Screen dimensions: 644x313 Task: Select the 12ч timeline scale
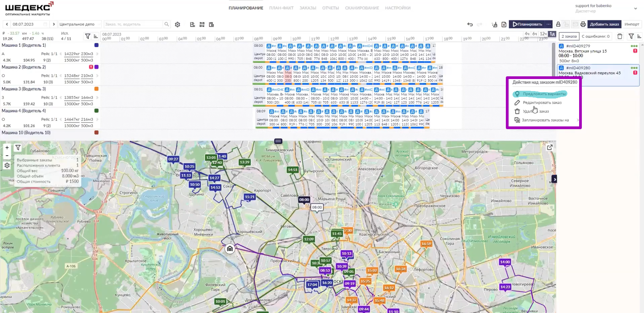[x=543, y=34]
